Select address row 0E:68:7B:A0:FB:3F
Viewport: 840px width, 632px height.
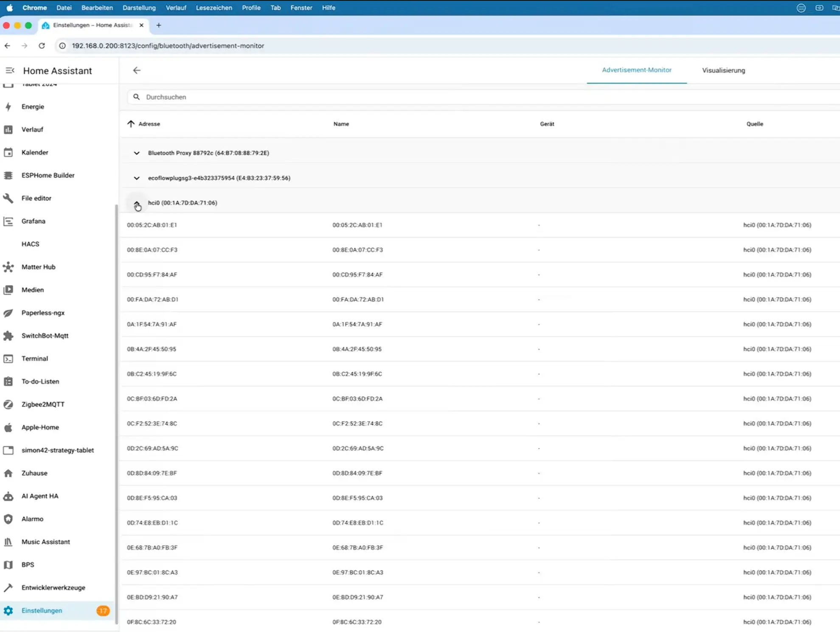coord(480,548)
